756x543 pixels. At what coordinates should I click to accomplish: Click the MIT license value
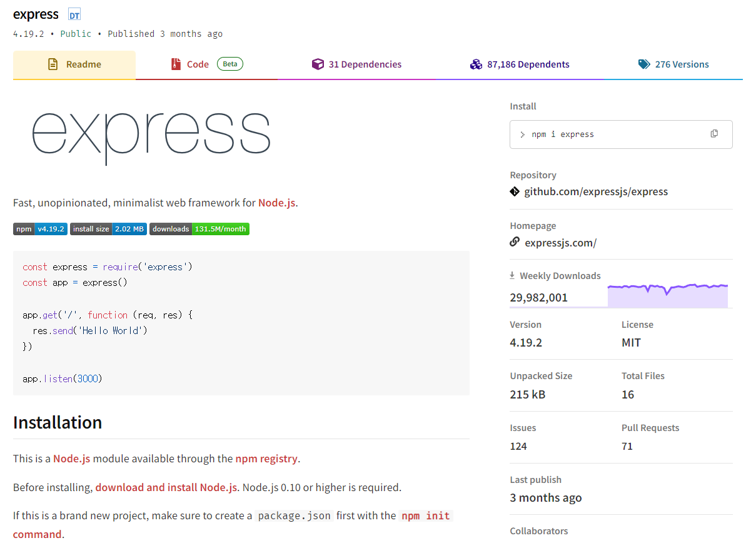click(x=631, y=343)
